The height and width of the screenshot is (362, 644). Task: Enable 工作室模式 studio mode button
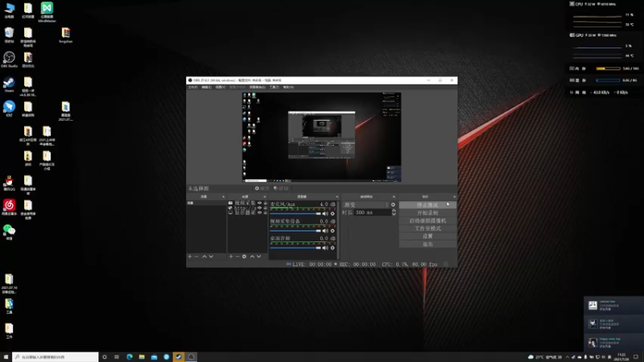coord(427,228)
